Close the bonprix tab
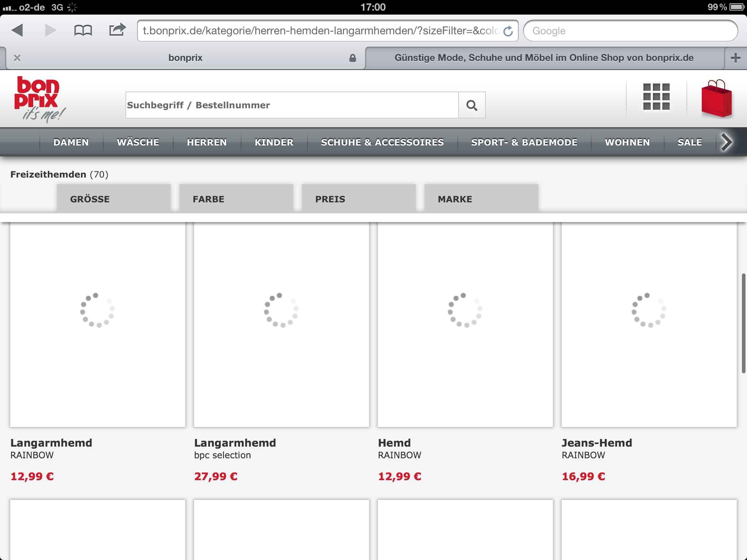Screen dimensions: 747x560 point(17,58)
